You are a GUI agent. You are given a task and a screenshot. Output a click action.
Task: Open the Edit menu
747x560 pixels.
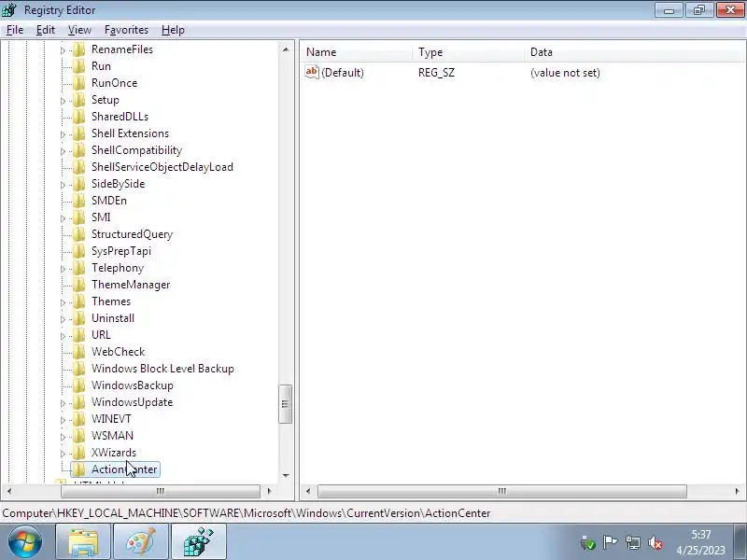click(45, 30)
